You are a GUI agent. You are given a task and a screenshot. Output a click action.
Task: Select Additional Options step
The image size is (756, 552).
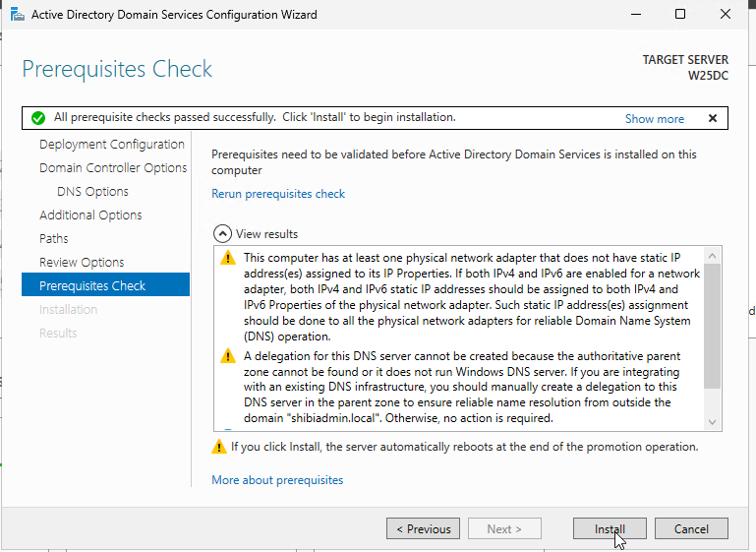(x=90, y=215)
